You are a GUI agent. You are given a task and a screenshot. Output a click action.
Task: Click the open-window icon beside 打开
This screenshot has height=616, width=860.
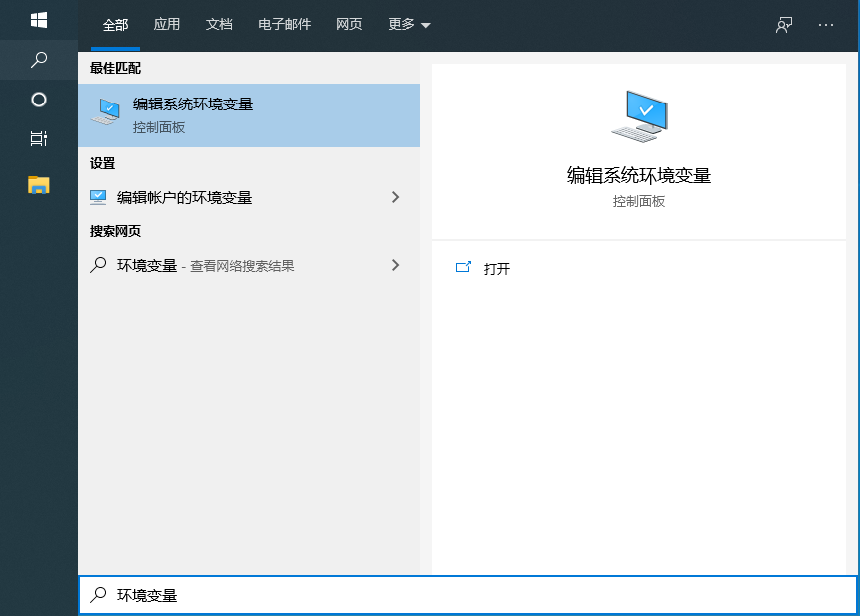pyautogui.click(x=464, y=267)
